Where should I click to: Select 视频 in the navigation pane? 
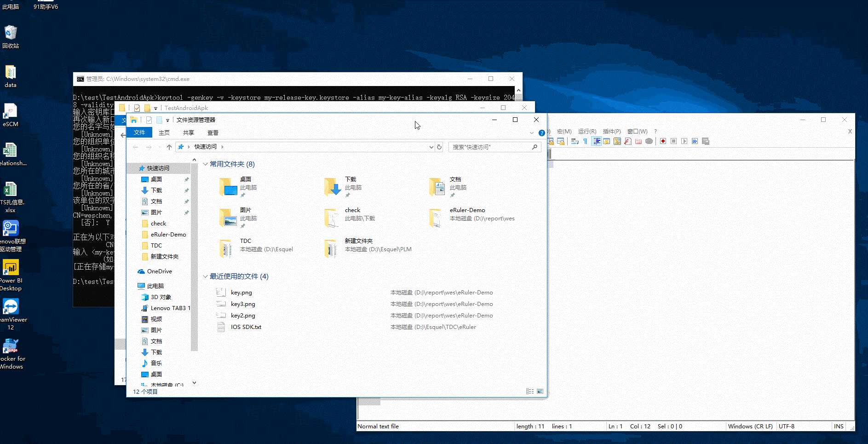156,319
